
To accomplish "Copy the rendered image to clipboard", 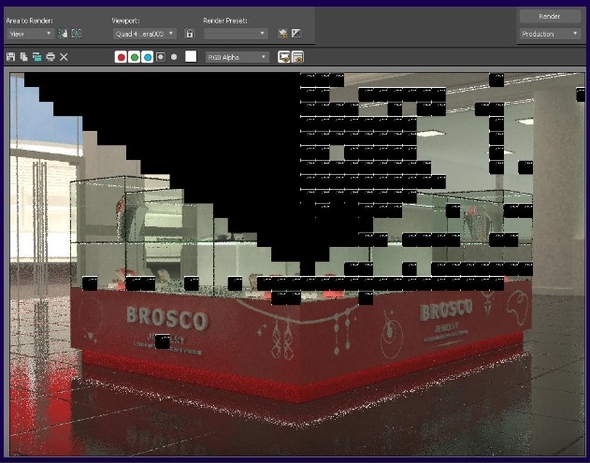I will [24, 57].
